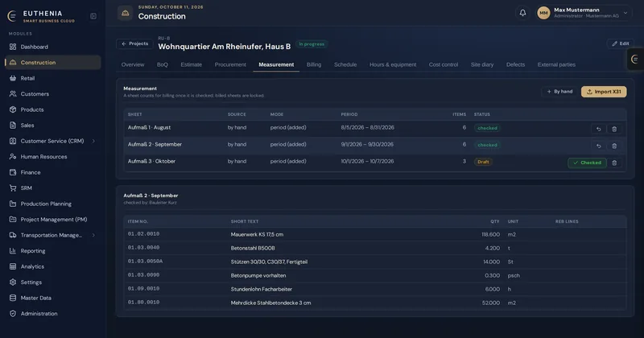
Task: Open the Cost control tab
Action: click(x=444, y=64)
